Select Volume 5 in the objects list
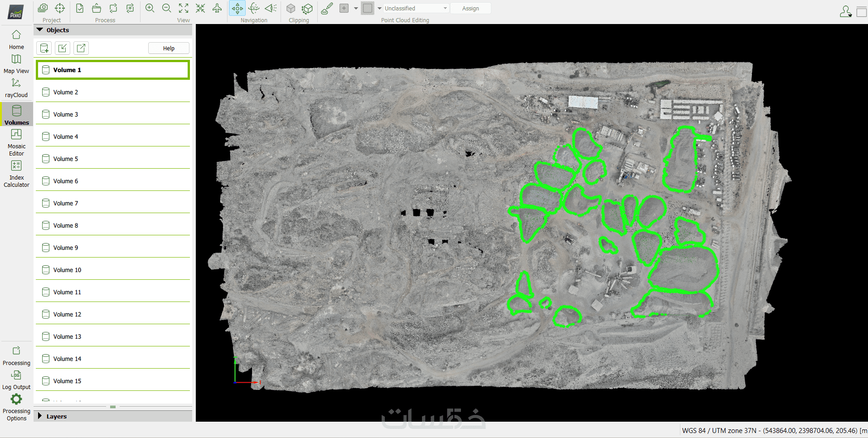Screen dimensions: 868x438 [113, 159]
